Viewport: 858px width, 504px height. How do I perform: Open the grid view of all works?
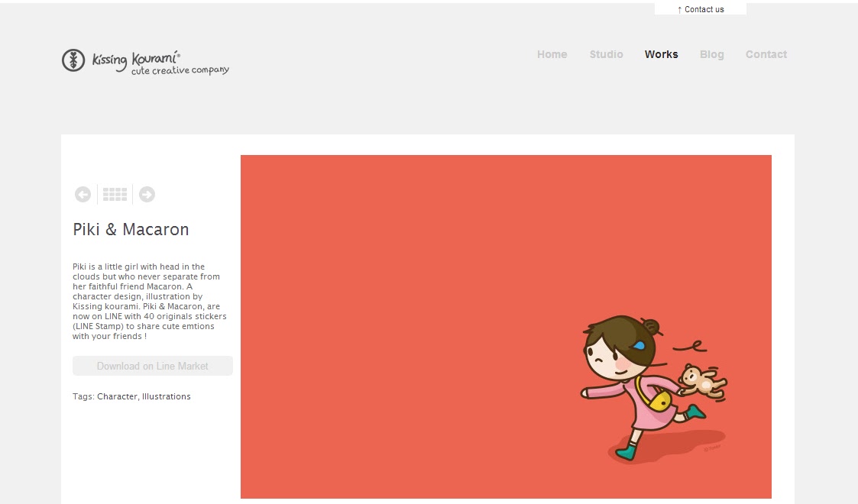click(115, 194)
